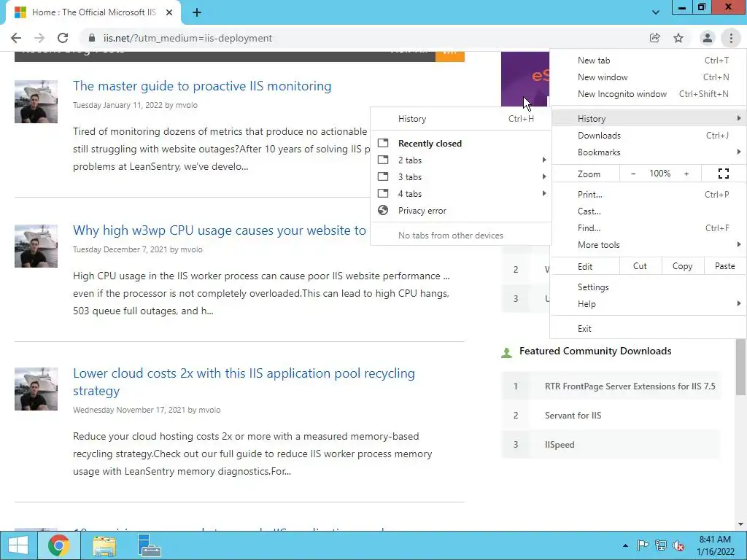The width and height of the screenshot is (747, 560).
Task: Click the browser back arrow
Action: 16,38
